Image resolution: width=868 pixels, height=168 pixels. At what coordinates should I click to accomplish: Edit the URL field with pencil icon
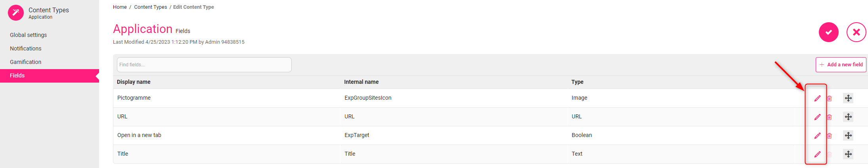[x=817, y=117]
